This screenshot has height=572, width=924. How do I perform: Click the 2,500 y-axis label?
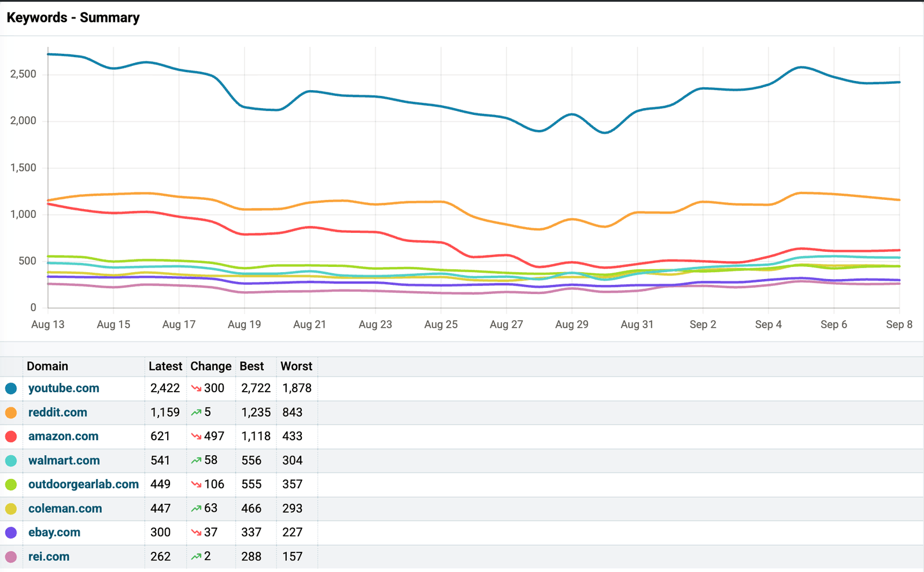23,74
